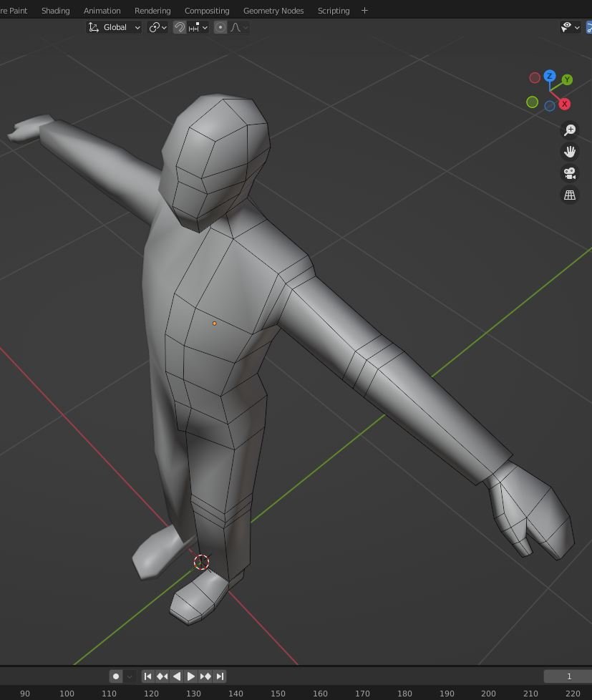Viewport: 592px width, 700px height.
Task: Switch to the Compositing workspace tab
Action: coord(207,11)
